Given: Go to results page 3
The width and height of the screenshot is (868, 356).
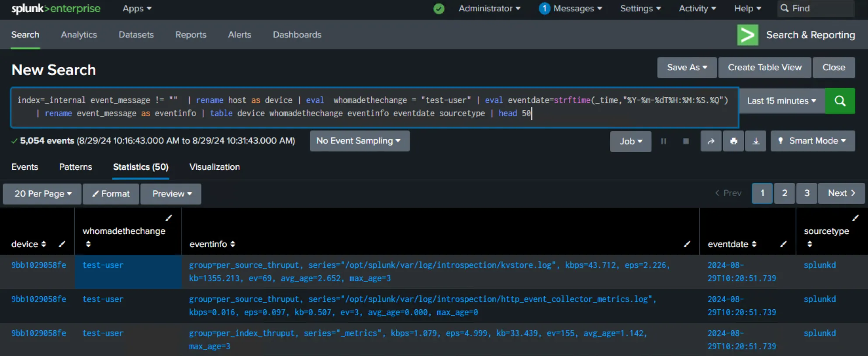Looking at the screenshot, I should coord(807,193).
